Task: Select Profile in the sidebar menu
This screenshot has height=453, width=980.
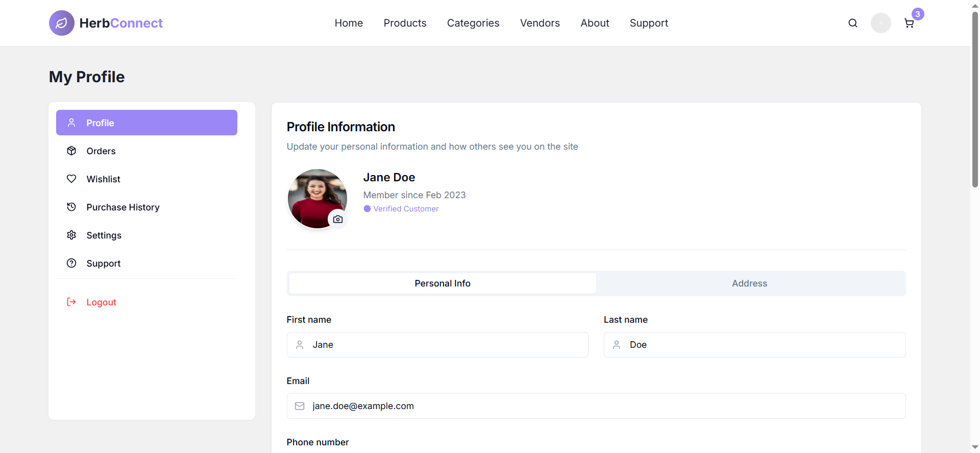Action: tap(146, 123)
